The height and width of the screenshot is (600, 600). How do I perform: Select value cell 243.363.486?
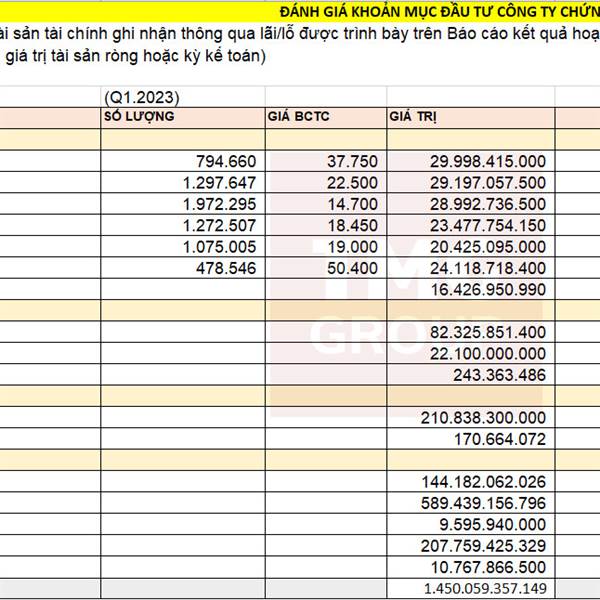click(471, 375)
